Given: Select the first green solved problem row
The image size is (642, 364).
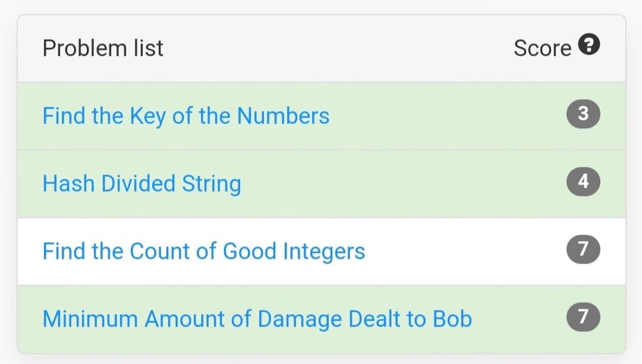Looking at the screenshot, I should click(322, 116).
